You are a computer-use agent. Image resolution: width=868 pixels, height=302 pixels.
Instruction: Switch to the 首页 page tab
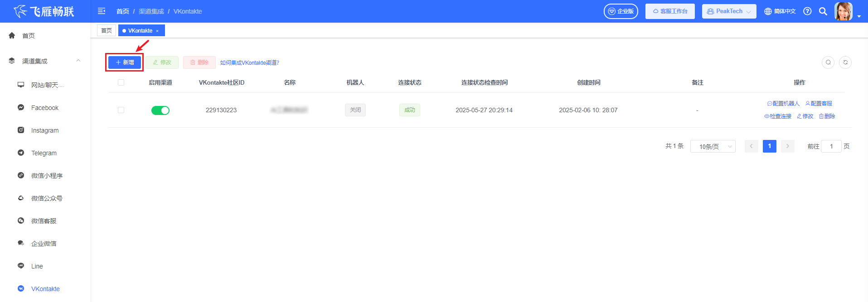(x=107, y=30)
